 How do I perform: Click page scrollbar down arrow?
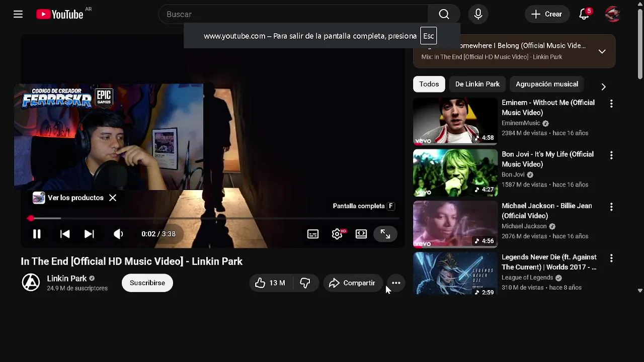coord(640,290)
